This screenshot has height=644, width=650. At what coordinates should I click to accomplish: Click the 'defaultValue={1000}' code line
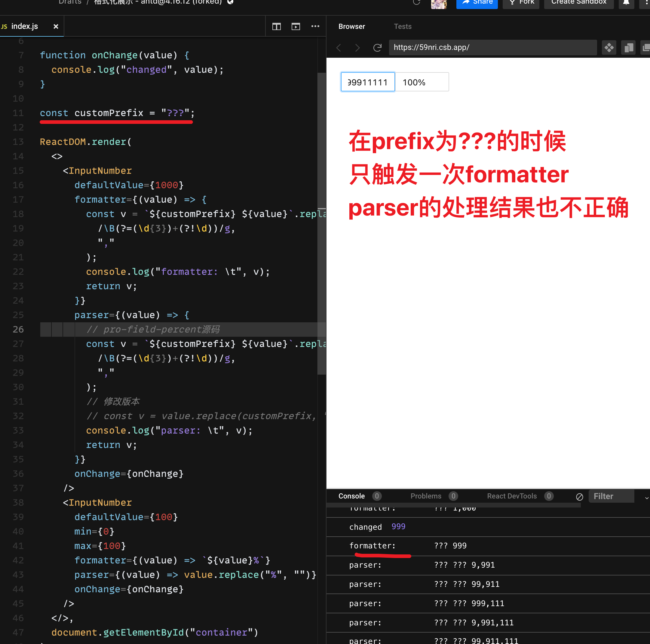[x=129, y=185]
